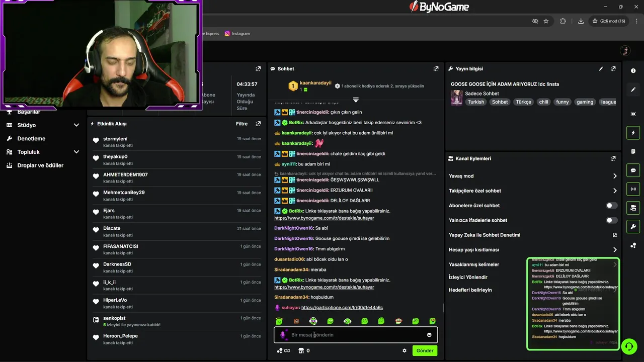Expand the Stüdyo sidebar section

pyautogui.click(x=76, y=125)
